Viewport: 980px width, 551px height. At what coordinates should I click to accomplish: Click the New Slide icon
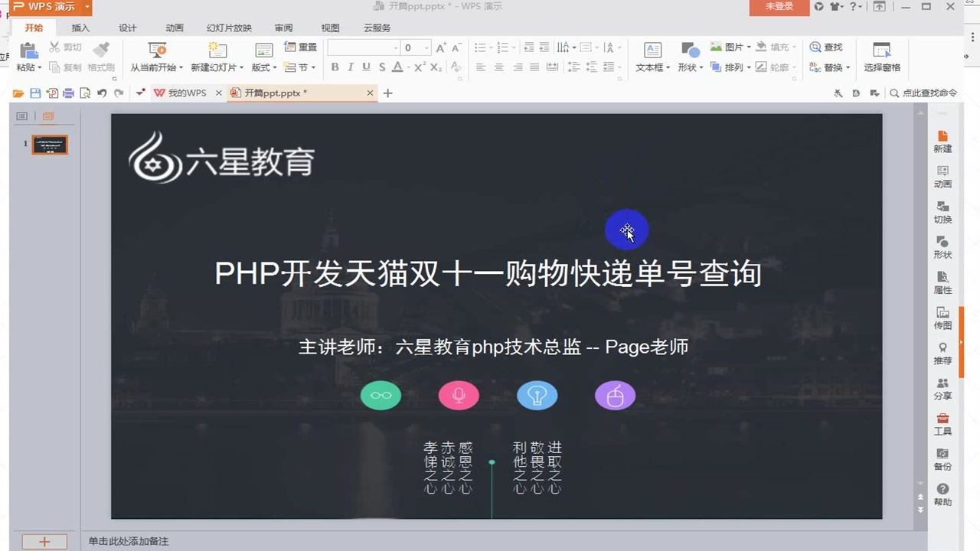pos(217,51)
